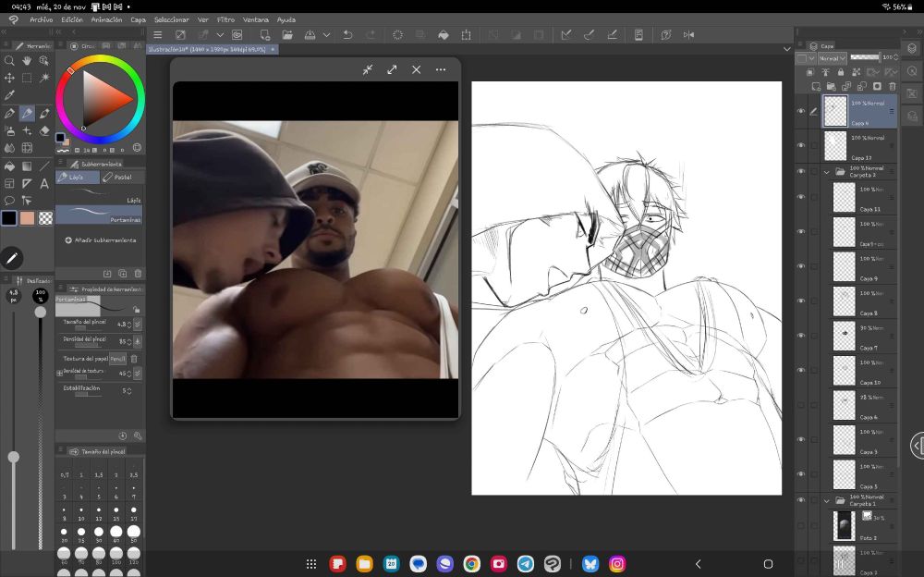The image size is (924, 577).
Task: Open the layer color dropdown beside blend mode
Action: tap(806, 58)
